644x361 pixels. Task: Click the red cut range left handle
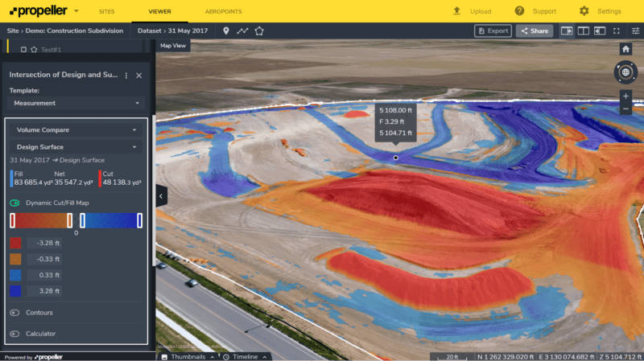point(13,221)
